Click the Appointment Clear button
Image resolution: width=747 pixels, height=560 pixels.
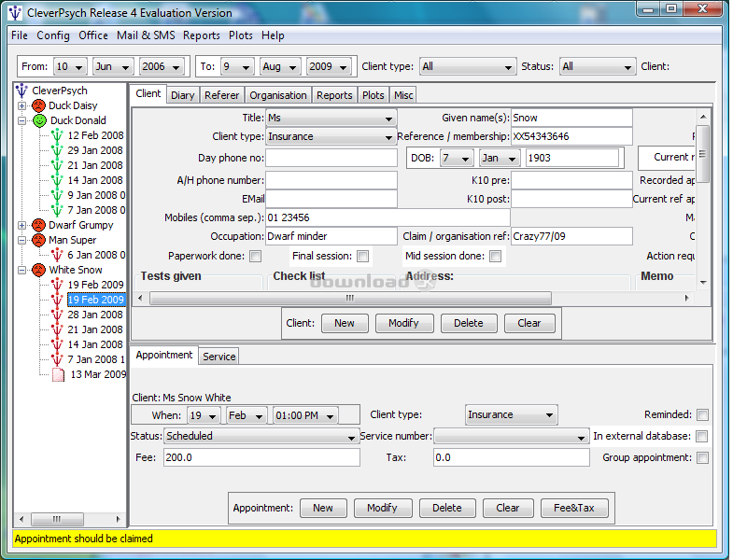(508, 508)
